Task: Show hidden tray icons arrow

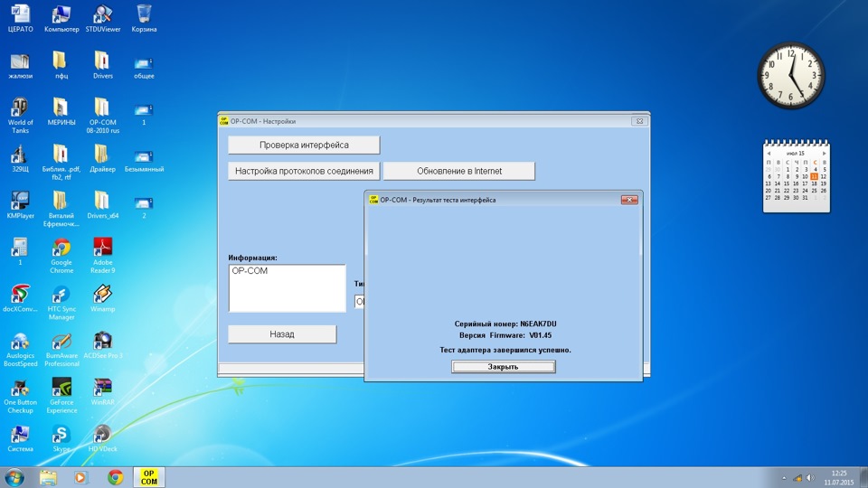Action: 784,477
